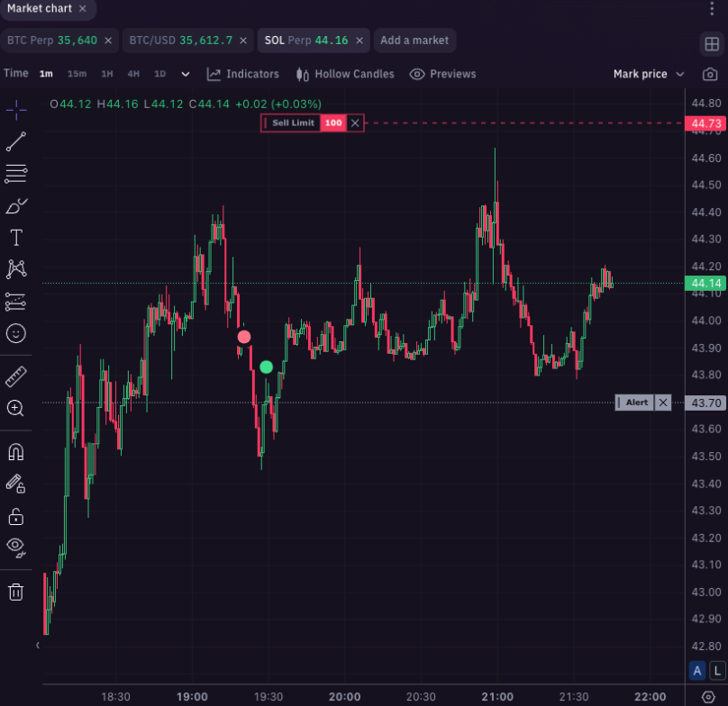Image resolution: width=728 pixels, height=706 pixels.
Task: Click the 19:00 time axis label
Action: 192,697
